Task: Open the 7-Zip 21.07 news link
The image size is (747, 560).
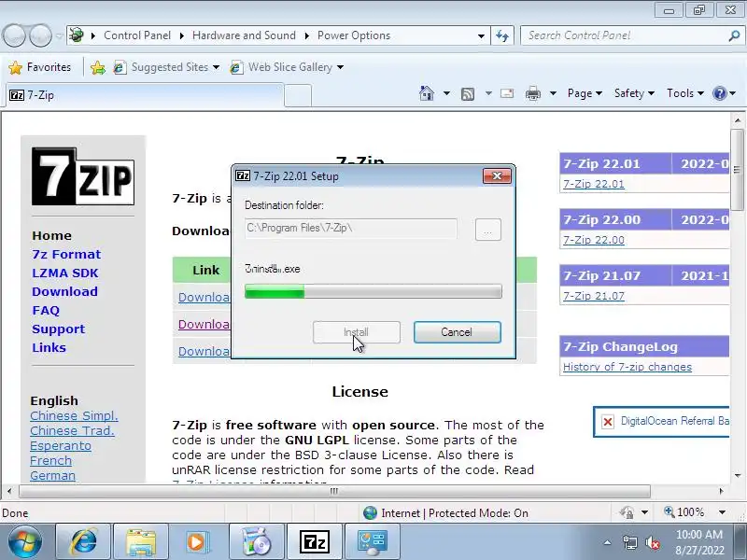Action: (593, 296)
